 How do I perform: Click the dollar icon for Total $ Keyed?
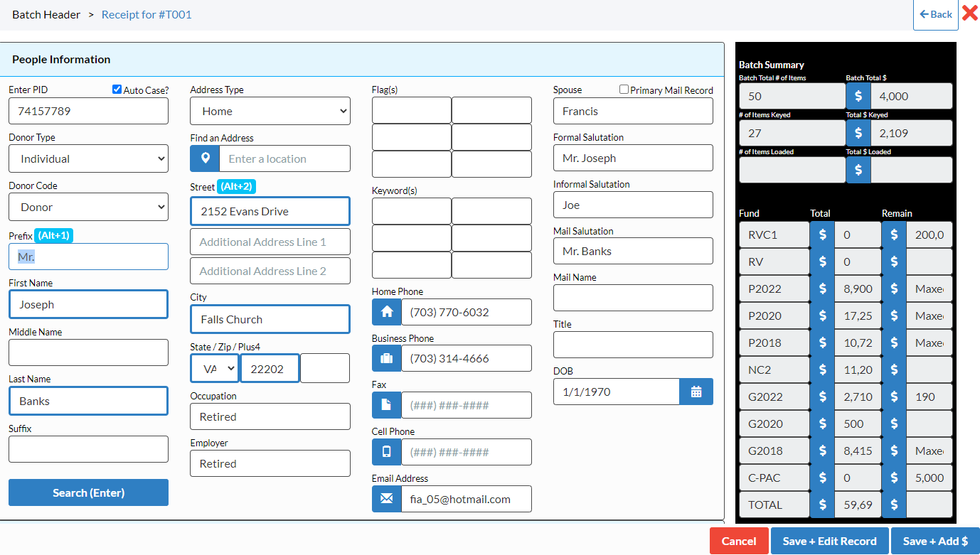858,133
